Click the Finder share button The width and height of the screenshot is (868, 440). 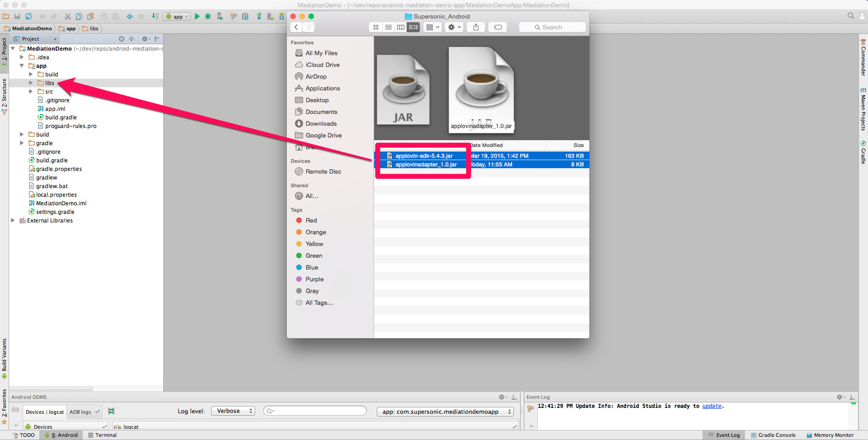coord(476,27)
